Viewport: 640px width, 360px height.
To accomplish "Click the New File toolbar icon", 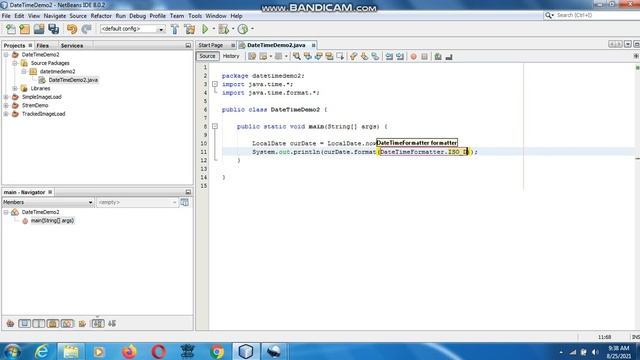I will tap(11, 29).
